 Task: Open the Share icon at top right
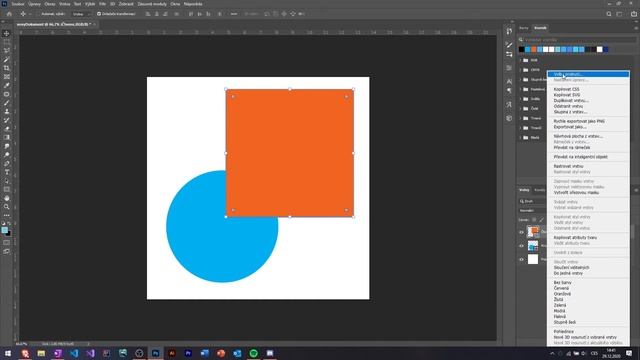pos(633,14)
